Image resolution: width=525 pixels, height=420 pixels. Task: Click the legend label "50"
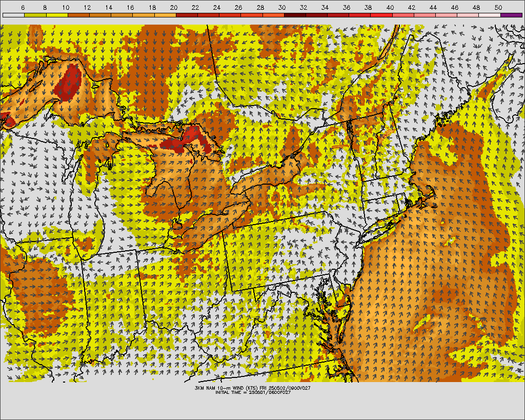pos(498,7)
